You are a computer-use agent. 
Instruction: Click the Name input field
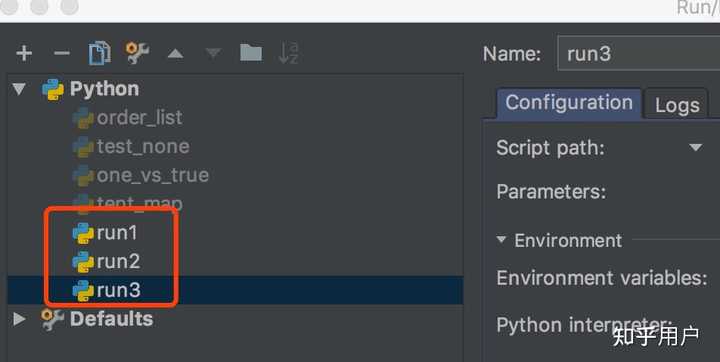[x=638, y=54]
